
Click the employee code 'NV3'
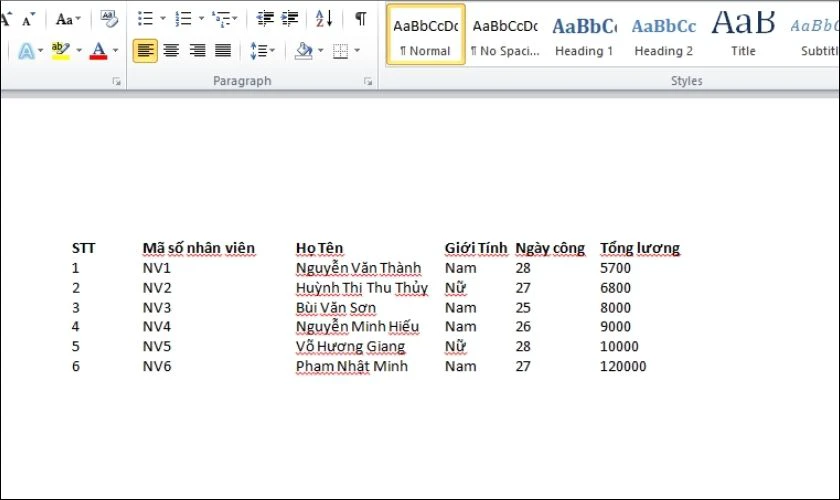point(157,308)
